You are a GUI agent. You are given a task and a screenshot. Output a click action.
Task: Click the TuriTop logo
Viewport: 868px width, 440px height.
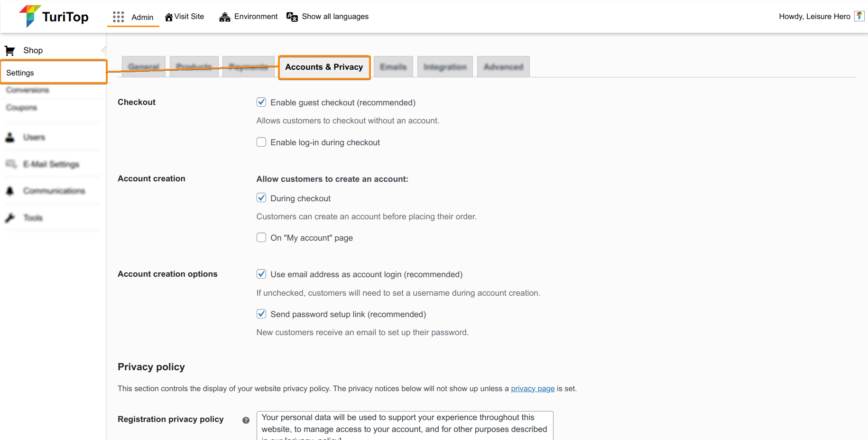(54, 17)
